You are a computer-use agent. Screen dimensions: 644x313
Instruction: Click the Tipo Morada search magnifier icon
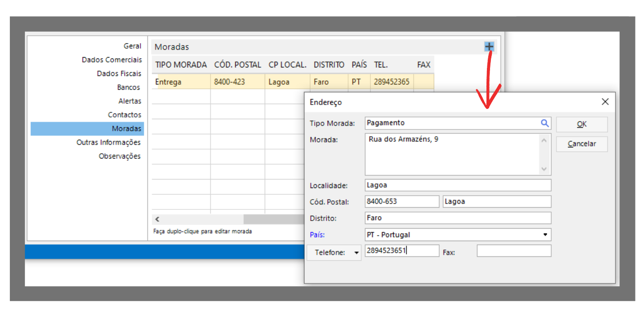[x=544, y=123]
